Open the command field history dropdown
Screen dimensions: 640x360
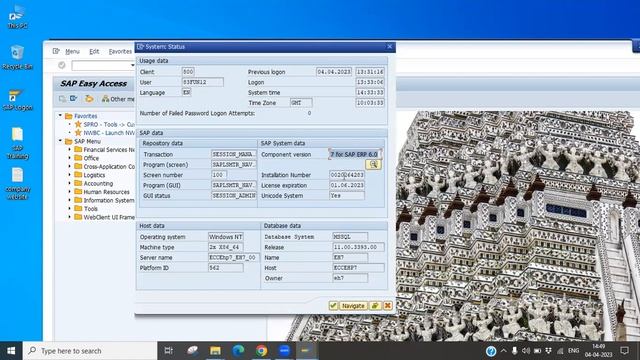coord(132,65)
